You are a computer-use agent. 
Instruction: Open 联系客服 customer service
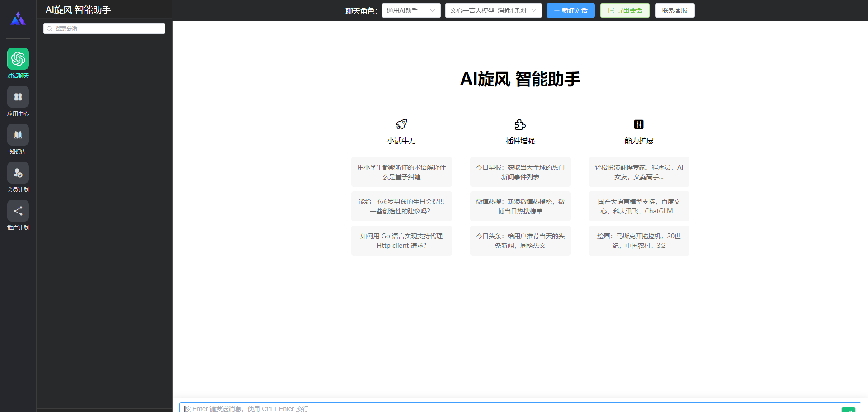675,10
